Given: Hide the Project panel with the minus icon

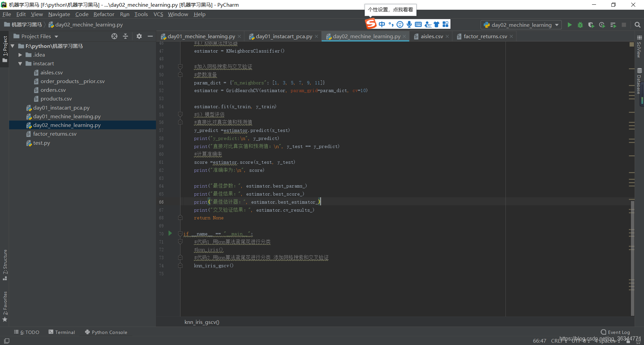Looking at the screenshot, I should (150, 36).
